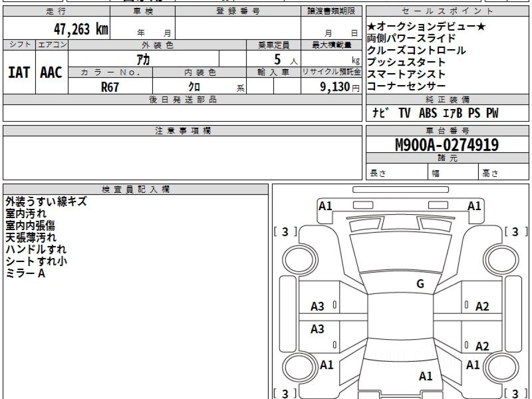
Task: Click the recycle deposit amount 9,130円
Action: [340, 87]
